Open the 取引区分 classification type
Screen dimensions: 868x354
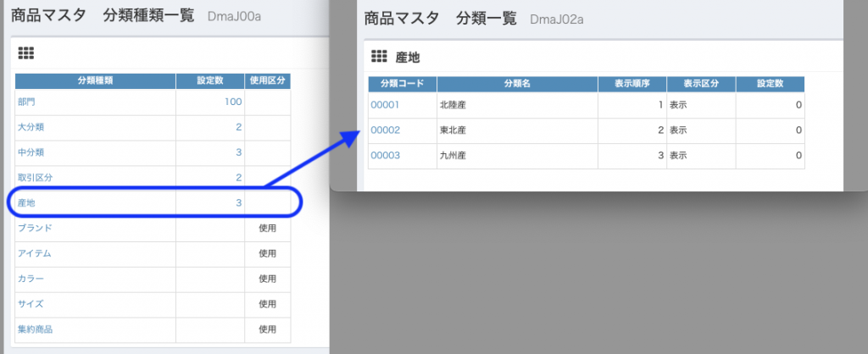point(35,177)
